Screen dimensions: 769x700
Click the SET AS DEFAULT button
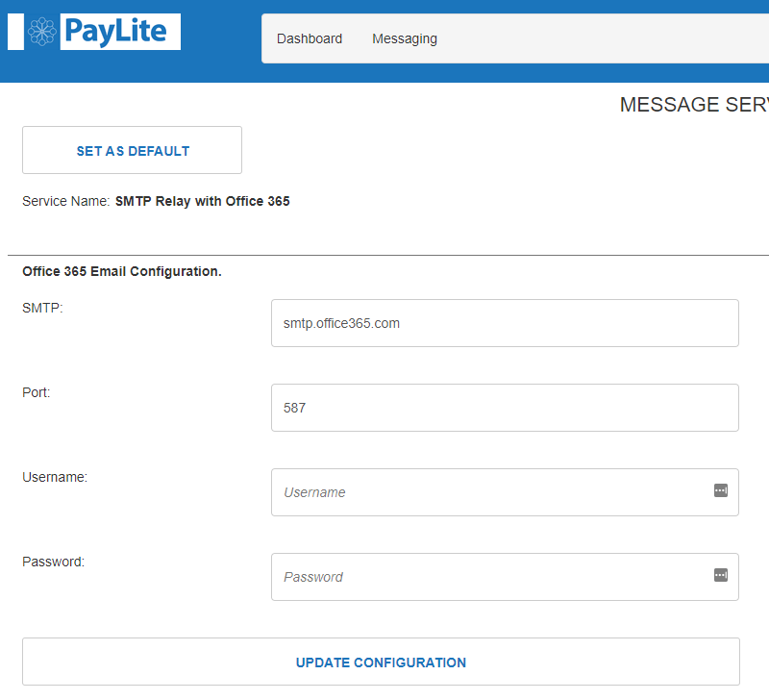[132, 150]
